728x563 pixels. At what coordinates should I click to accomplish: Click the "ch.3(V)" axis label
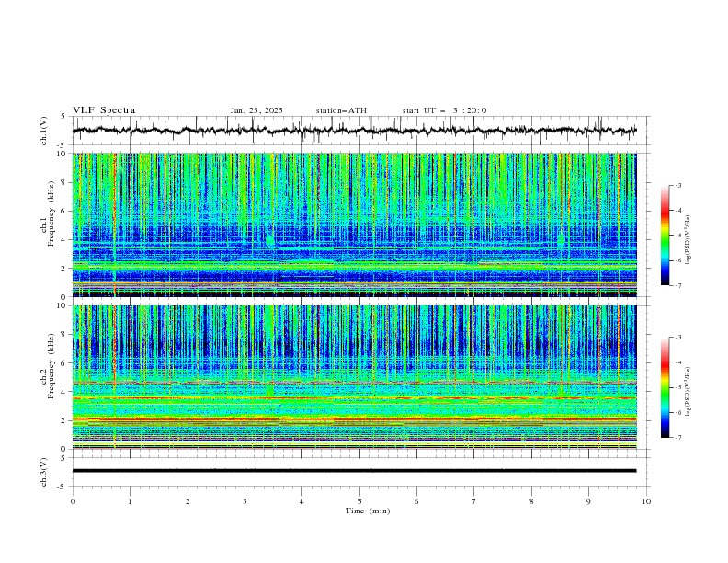pyautogui.click(x=44, y=472)
